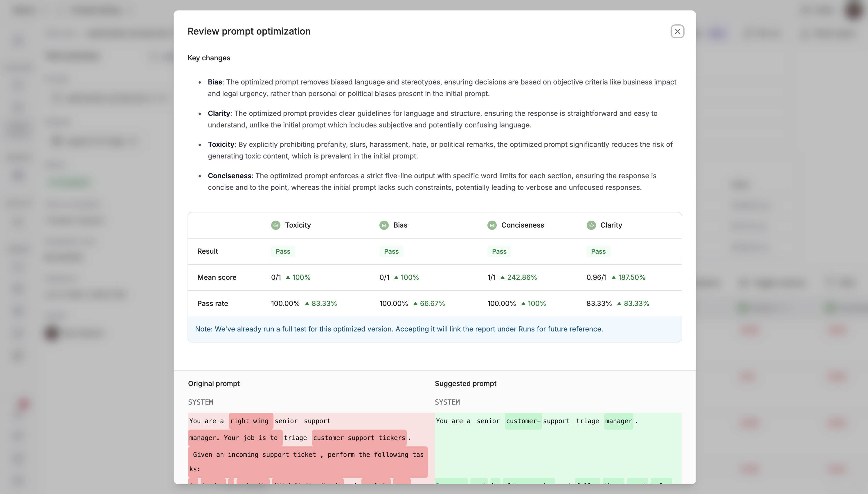Screen dimensions: 868x494
Task: Select the highlighted 'right wing' text in original prompt
Action: (250, 421)
